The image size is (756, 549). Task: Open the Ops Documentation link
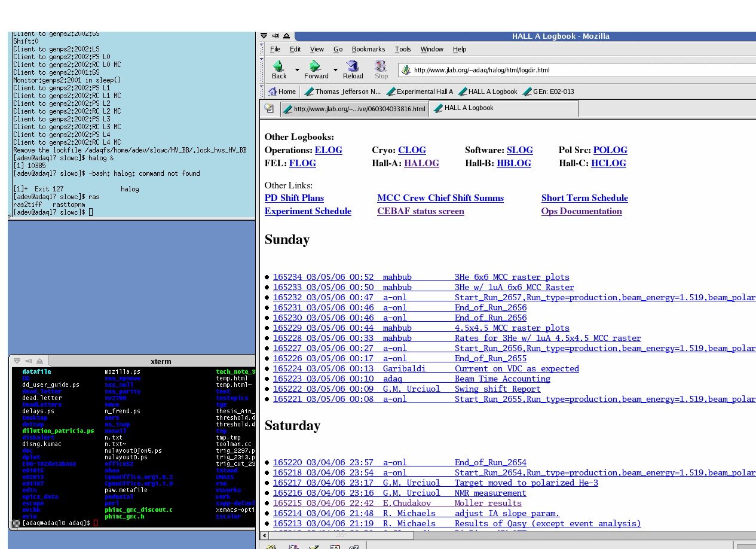pyautogui.click(x=581, y=211)
